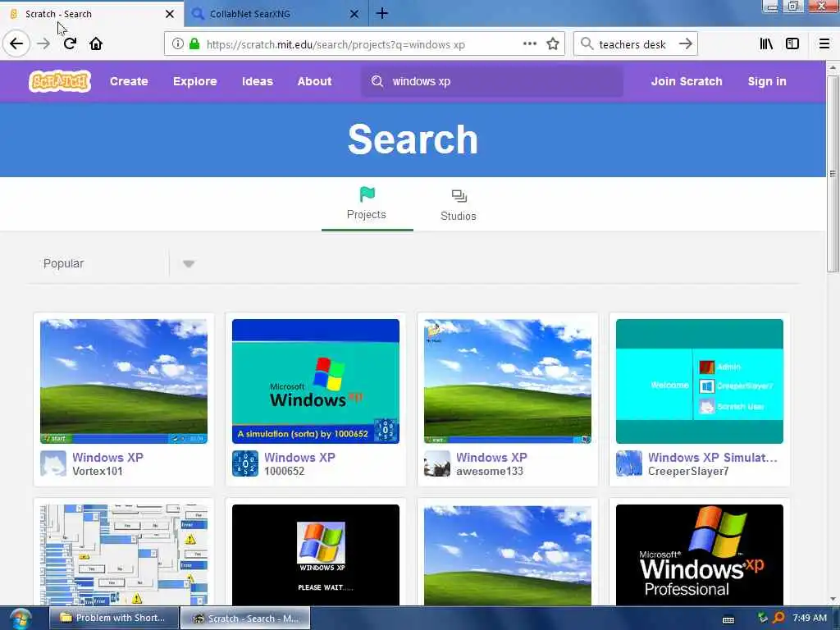
Task: Open the error dialogs thumbnail
Action: pyautogui.click(x=124, y=555)
